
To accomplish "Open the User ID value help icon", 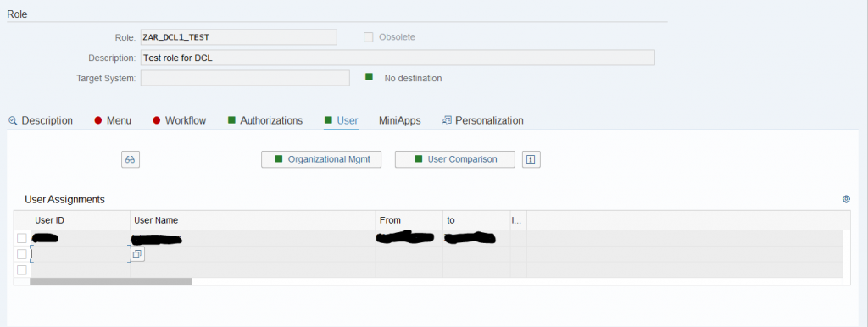I will coord(137,254).
